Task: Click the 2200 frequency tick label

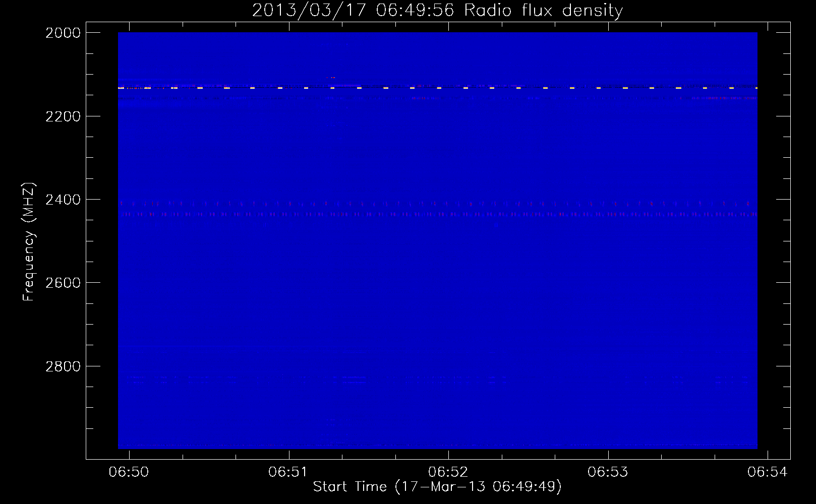Action: [x=63, y=116]
